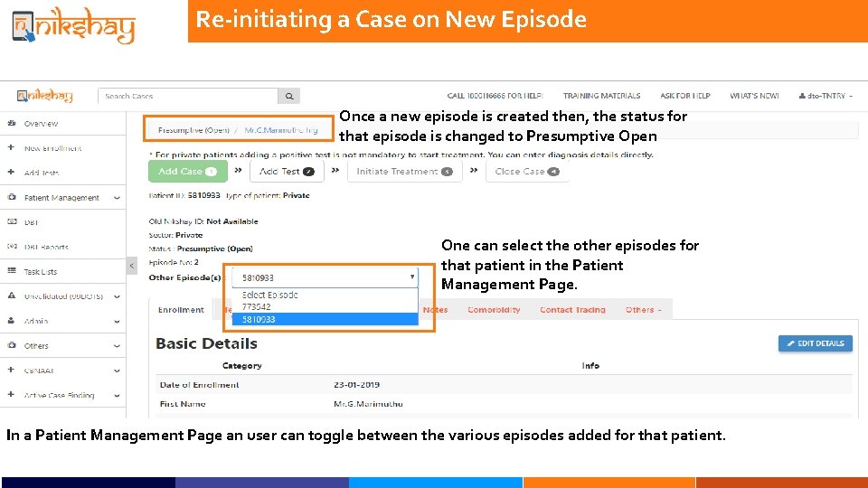Click the Add Case button

click(x=188, y=172)
